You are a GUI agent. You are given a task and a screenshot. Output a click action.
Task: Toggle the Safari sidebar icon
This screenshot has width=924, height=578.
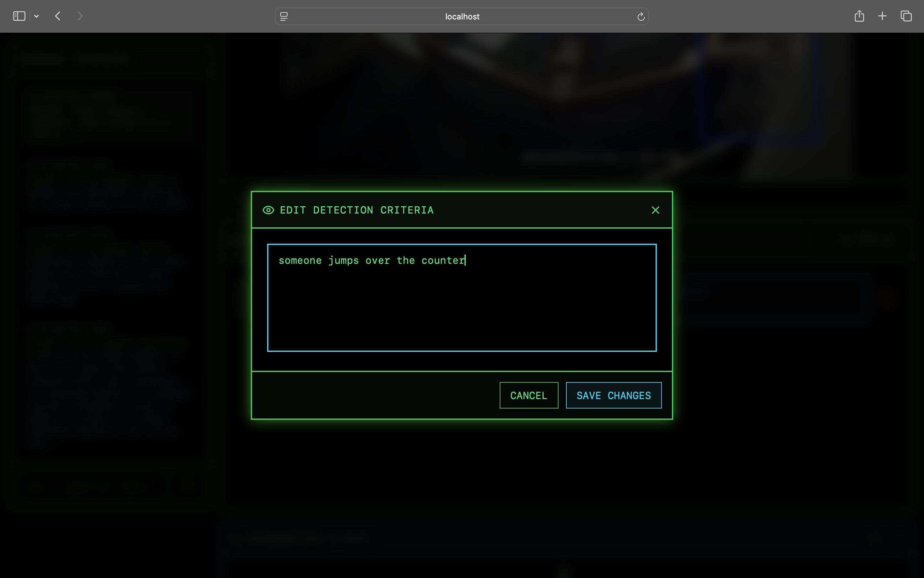coord(19,16)
